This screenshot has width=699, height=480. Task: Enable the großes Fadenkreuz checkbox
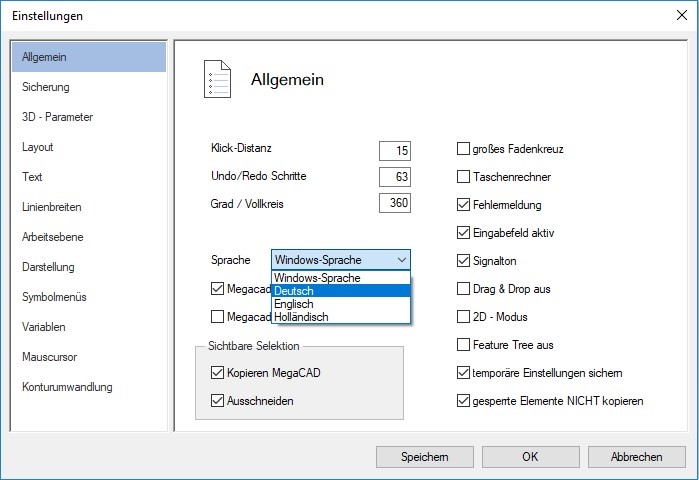[x=463, y=149]
